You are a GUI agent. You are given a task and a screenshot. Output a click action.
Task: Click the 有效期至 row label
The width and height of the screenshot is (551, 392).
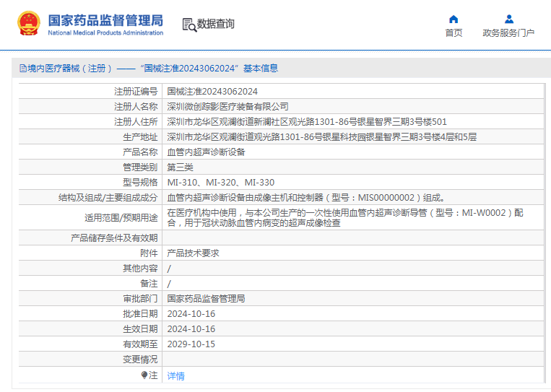coord(140,344)
